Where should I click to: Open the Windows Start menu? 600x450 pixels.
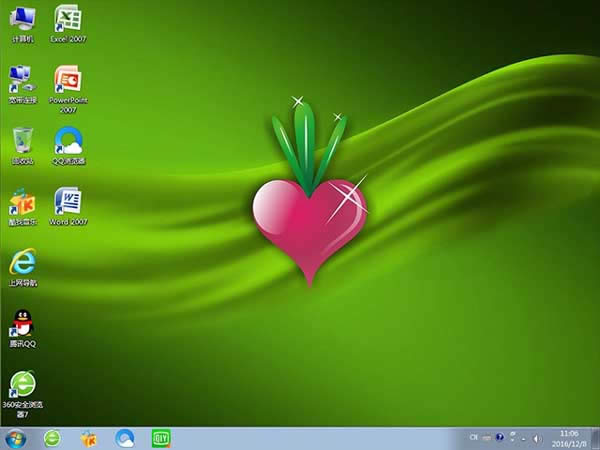point(17,438)
